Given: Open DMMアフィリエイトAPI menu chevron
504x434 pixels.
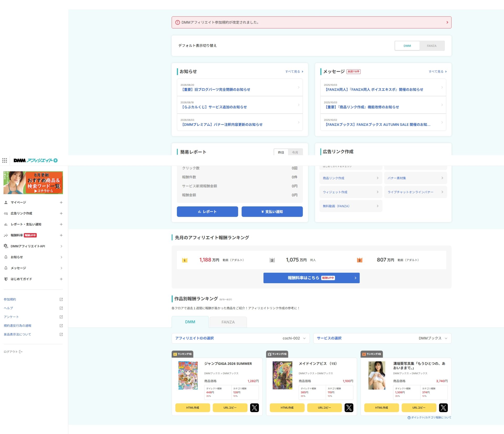Looking at the screenshot, I should click(61, 246).
